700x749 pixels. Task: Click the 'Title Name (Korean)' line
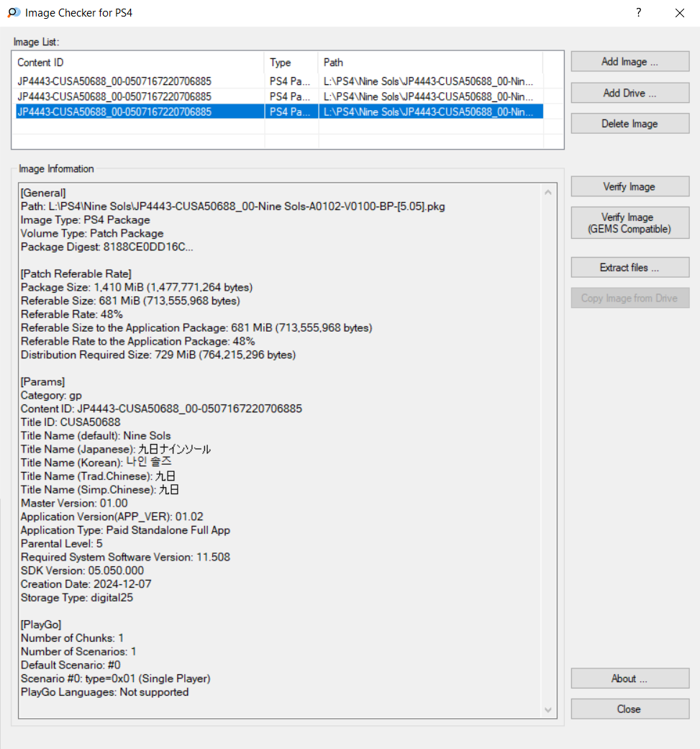96,463
